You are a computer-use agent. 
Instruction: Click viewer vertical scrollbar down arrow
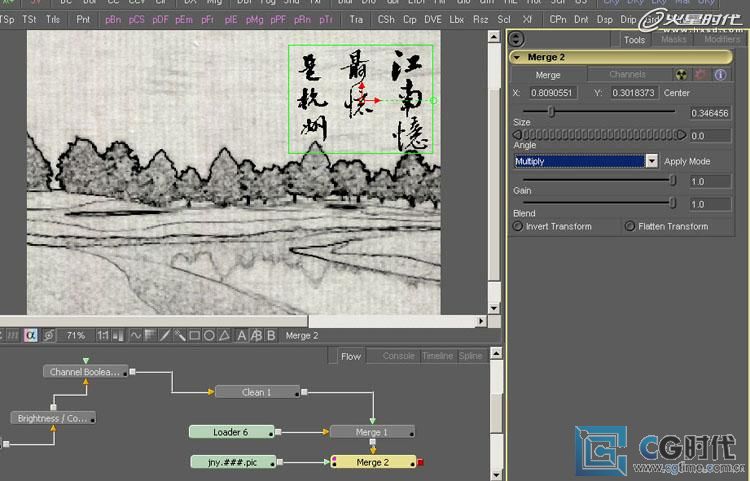494,308
